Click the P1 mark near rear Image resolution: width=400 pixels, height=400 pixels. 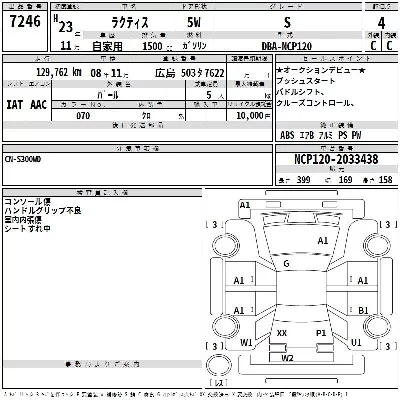[x=321, y=333]
